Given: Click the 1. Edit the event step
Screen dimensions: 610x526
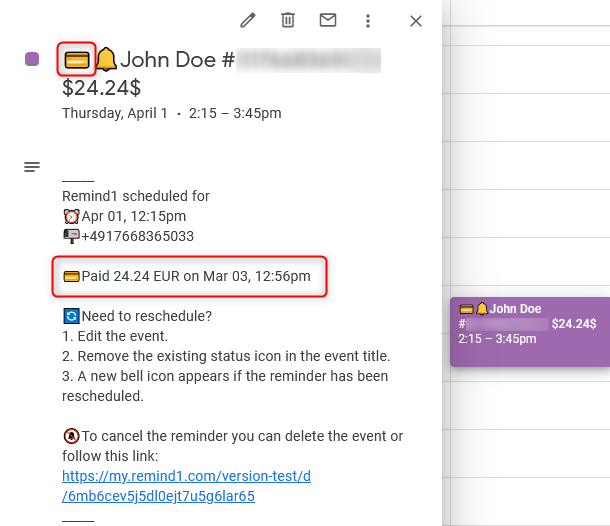Looking at the screenshot, I should [115, 336].
